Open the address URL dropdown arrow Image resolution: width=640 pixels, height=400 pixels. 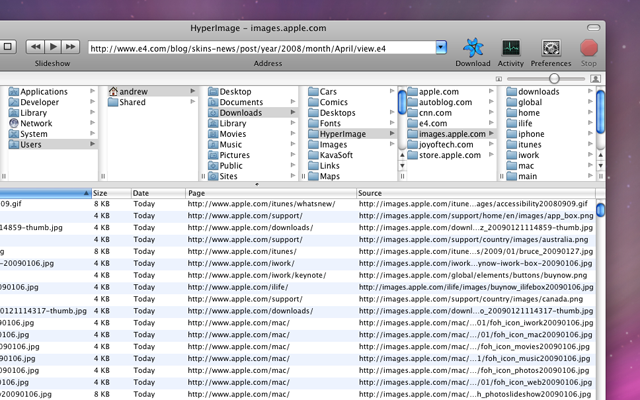(x=411, y=47)
